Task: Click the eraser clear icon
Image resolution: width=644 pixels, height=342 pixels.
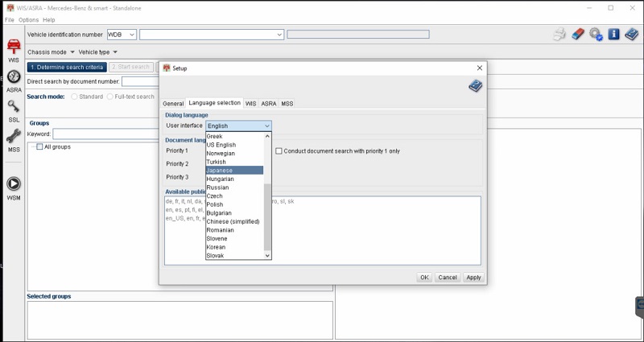Action: coord(577,35)
